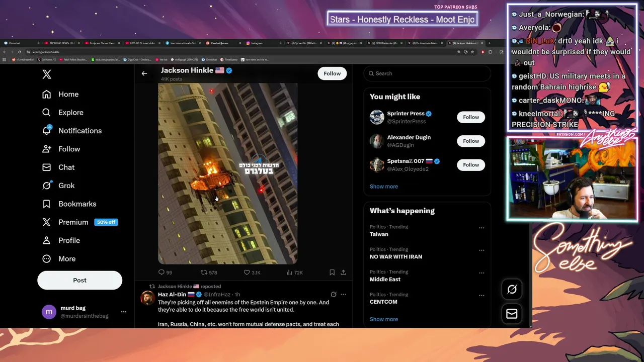The height and width of the screenshot is (362, 644).
Task: Open Grok icon on Haz Al-Din post
Action: pyautogui.click(x=333, y=294)
